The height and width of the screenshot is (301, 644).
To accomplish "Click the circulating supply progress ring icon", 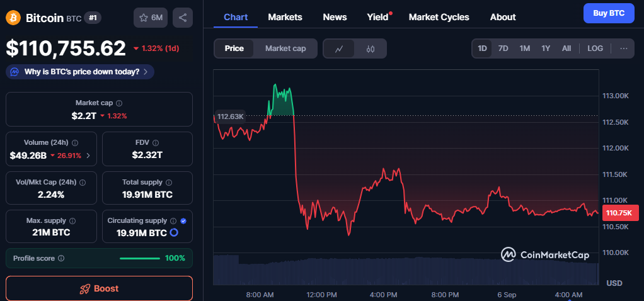I will 174,233.
